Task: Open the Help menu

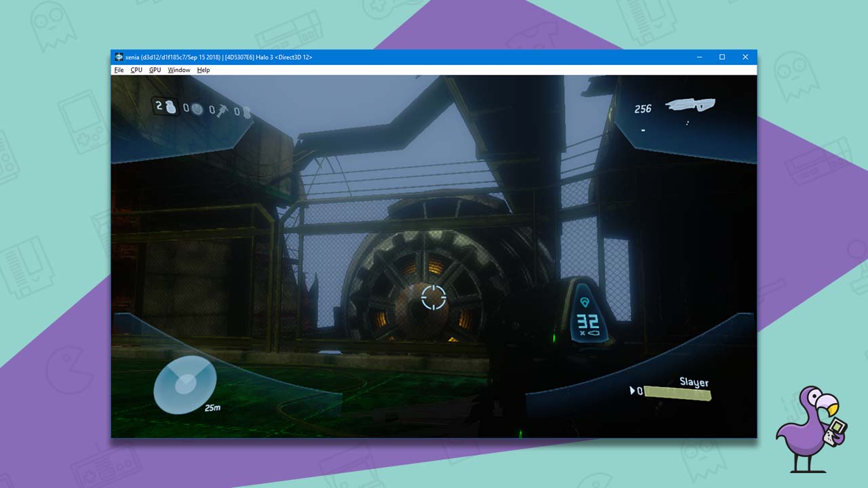Action: (x=203, y=70)
